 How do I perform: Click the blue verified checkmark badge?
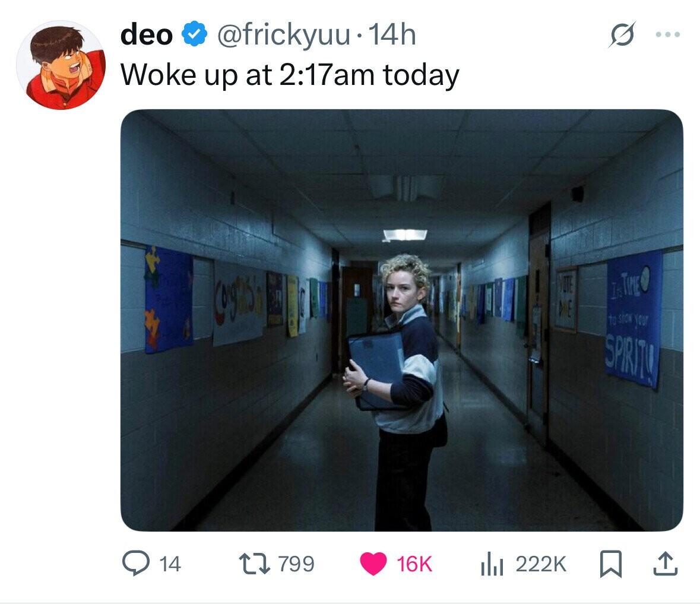(194, 34)
